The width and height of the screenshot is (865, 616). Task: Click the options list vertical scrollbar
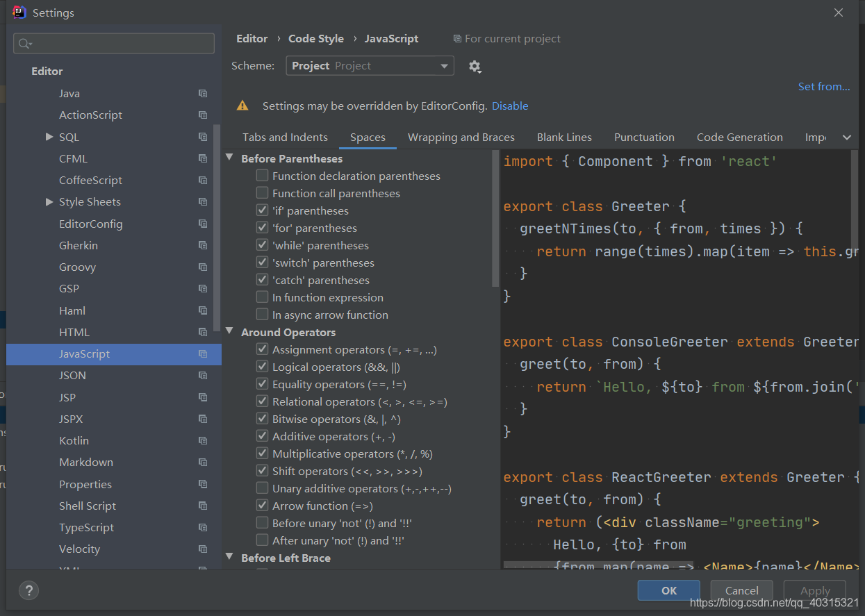pyautogui.click(x=495, y=219)
